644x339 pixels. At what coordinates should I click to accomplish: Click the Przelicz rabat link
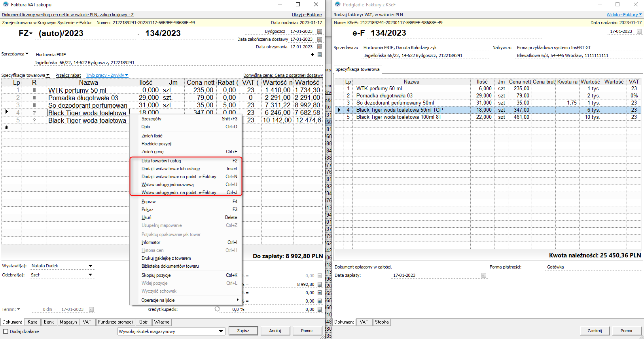click(x=68, y=75)
